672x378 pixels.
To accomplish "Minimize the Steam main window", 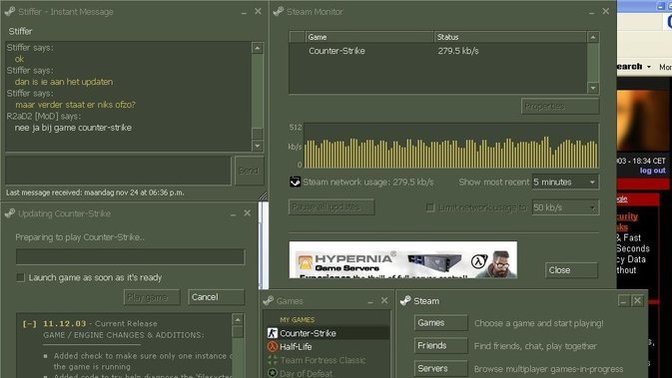I will coord(623,301).
